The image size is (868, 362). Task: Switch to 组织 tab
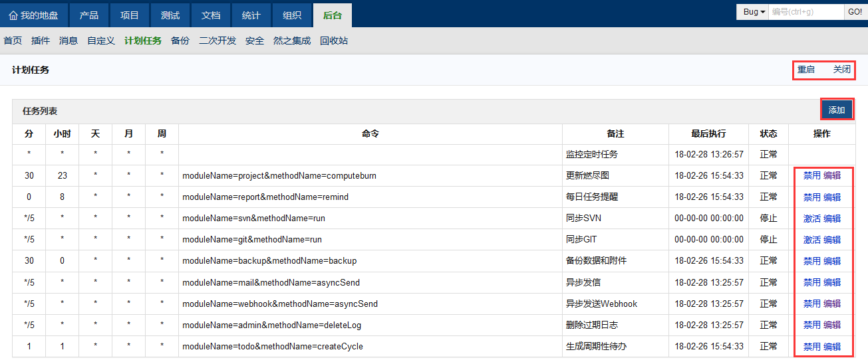[x=292, y=15]
